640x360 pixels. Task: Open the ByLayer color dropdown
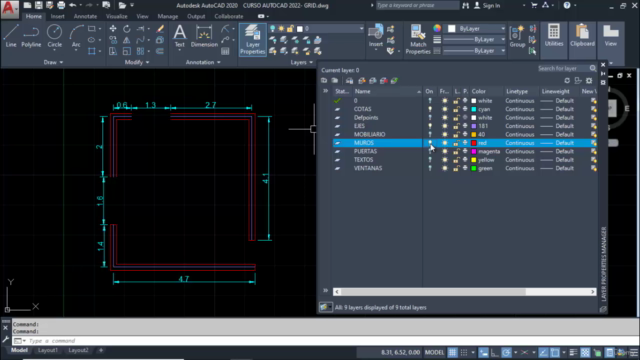(x=503, y=29)
